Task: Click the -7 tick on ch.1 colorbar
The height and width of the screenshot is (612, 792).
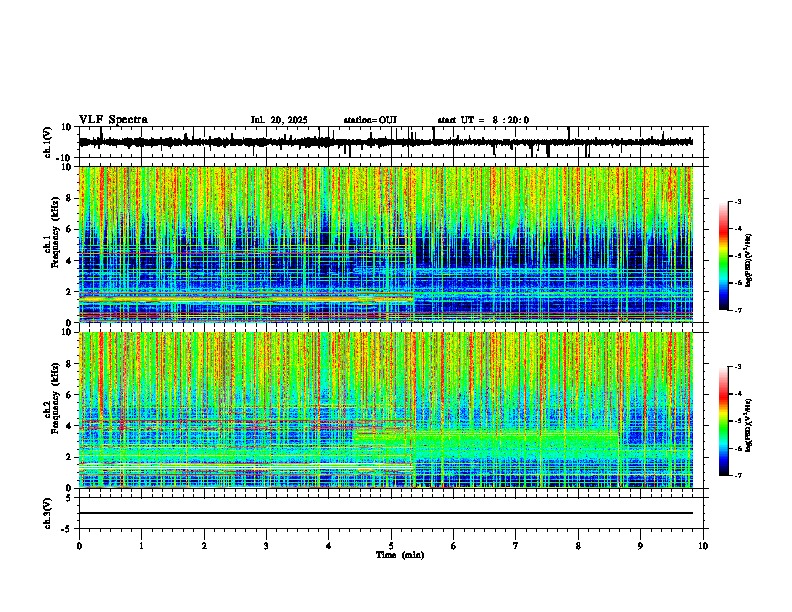Action: [737, 310]
